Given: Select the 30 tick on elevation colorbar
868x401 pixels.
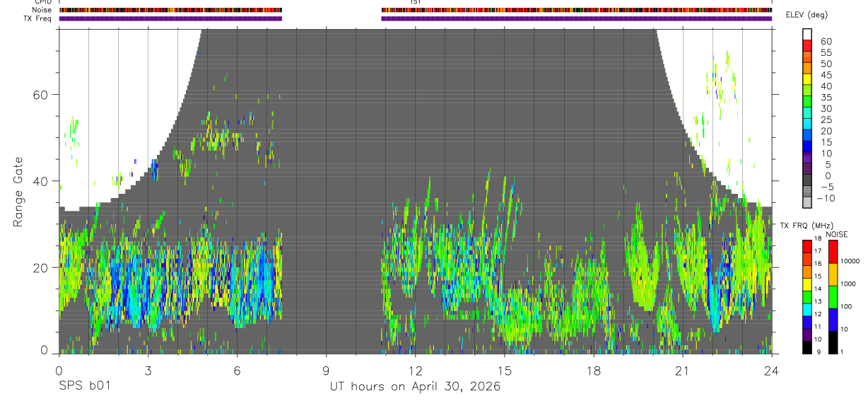Looking at the screenshot, I should (826, 108).
